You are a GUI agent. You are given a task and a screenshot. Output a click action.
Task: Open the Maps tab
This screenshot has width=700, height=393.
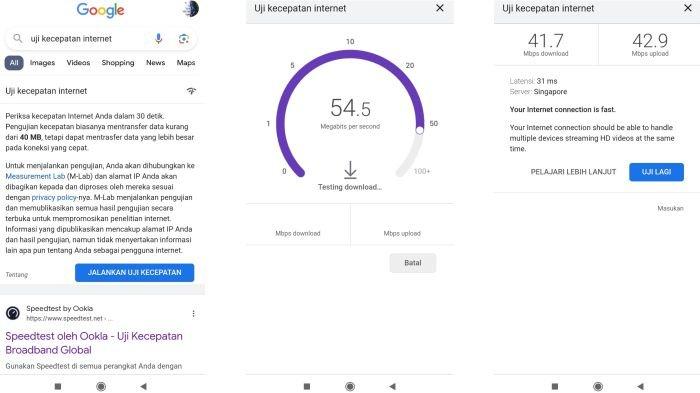[186, 63]
